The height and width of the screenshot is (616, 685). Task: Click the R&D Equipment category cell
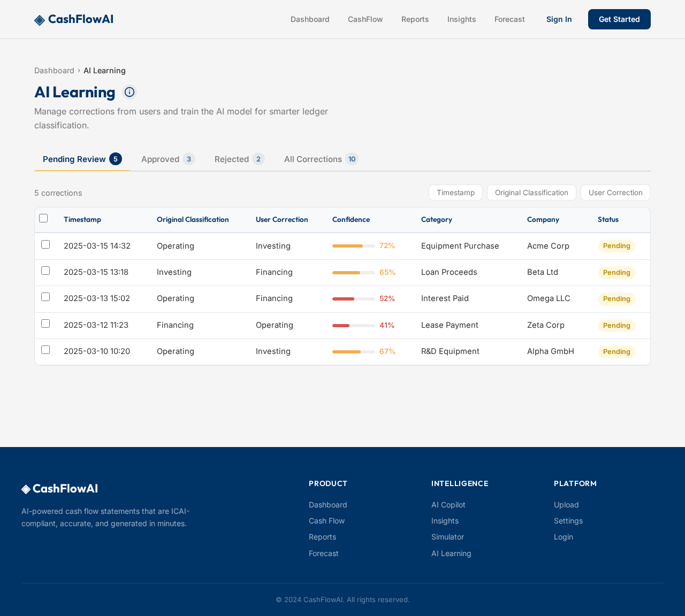(x=450, y=351)
